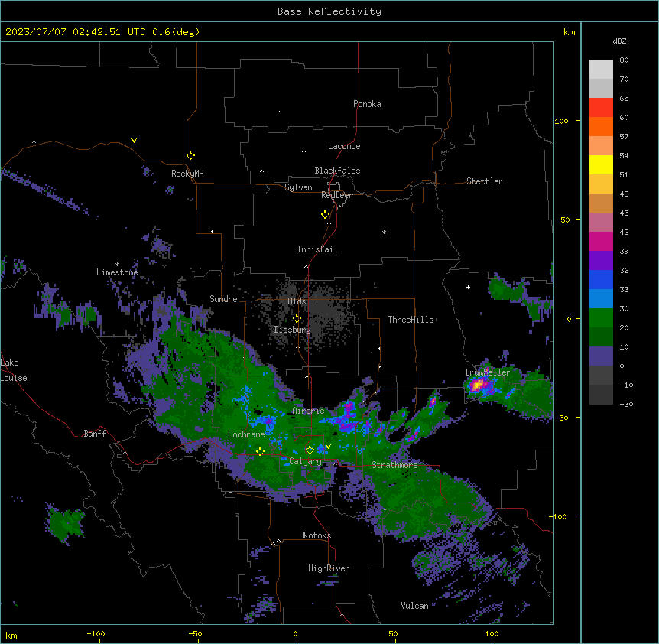Click the 50 tick label on the right axis
The width and height of the screenshot is (659, 644).
pyautogui.click(x=565, y=220)
